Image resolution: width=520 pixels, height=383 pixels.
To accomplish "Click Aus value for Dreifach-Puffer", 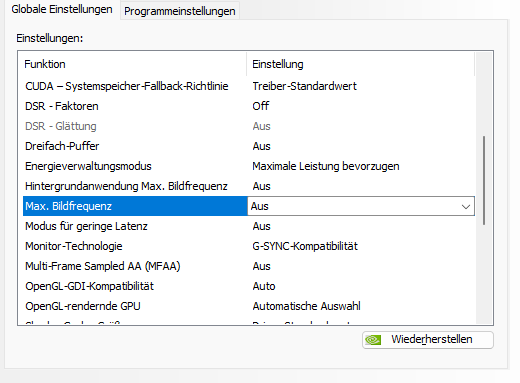I will tap(261, 146).
